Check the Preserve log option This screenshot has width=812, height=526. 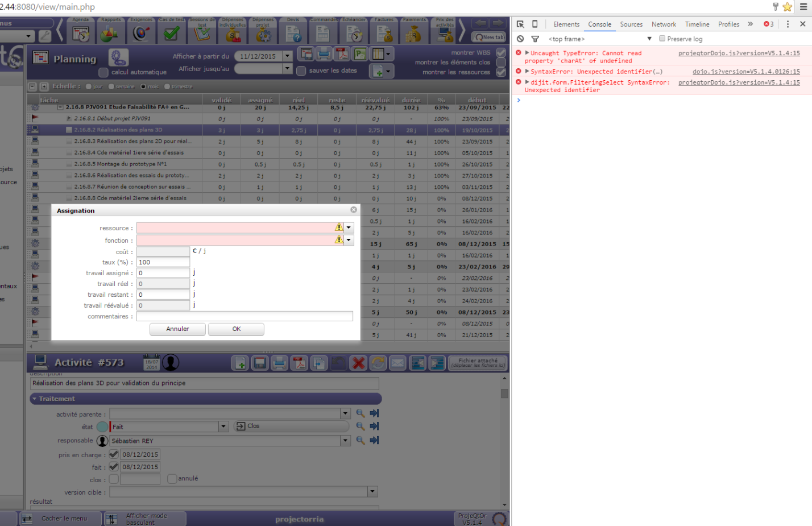[662, 39]
